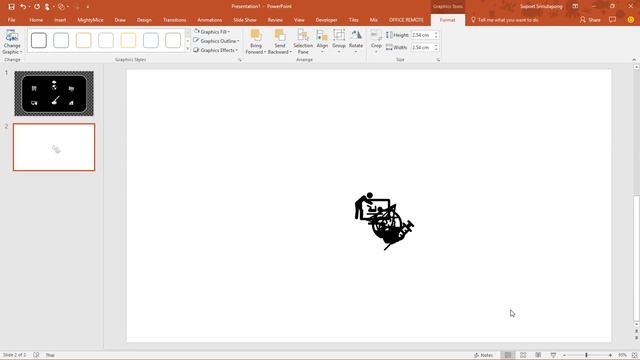Open Graphics Effects dropdown
640x360 pixels.
215,50
